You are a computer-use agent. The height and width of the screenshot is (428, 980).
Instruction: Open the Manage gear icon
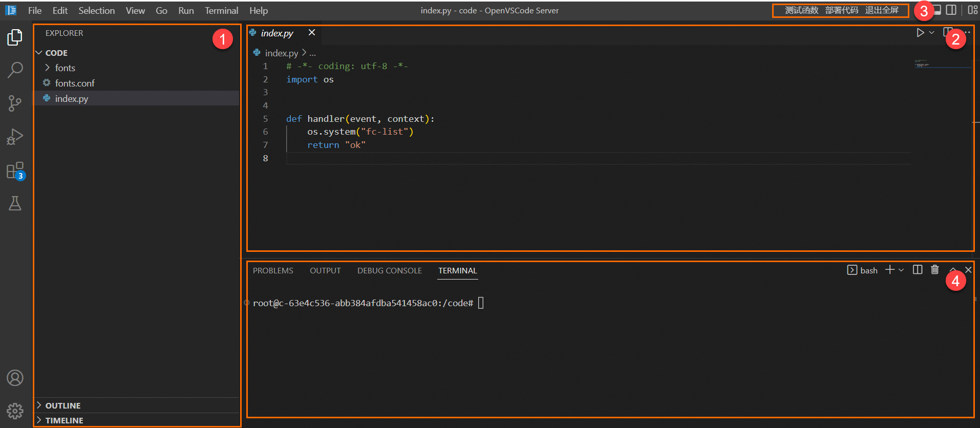click(15, 411)
